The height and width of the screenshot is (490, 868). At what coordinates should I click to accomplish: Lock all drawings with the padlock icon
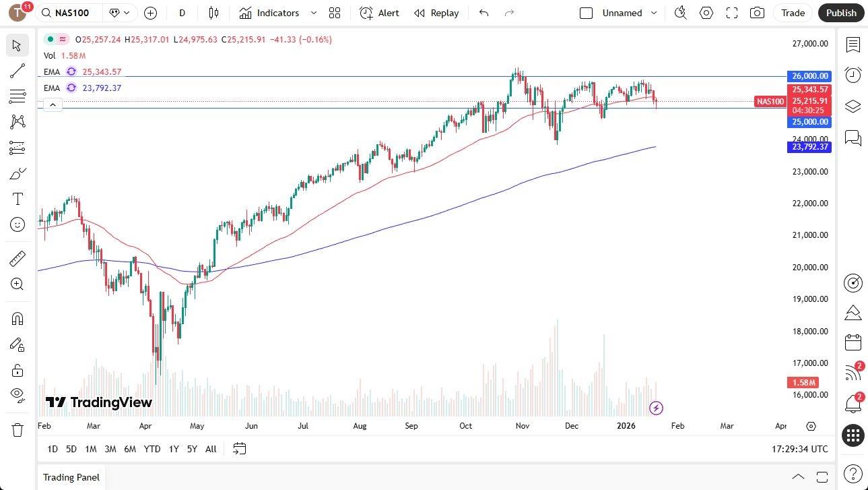click(17, 370)
